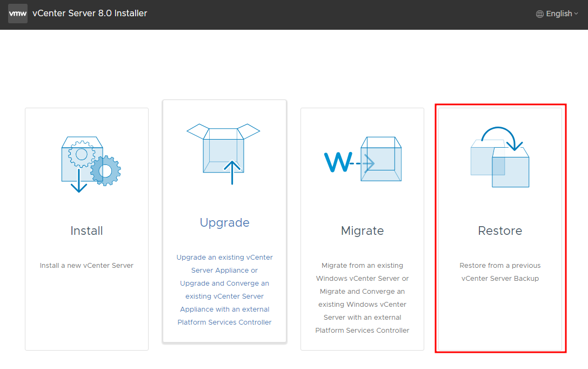Open the language selector chevron

point(574,14)
